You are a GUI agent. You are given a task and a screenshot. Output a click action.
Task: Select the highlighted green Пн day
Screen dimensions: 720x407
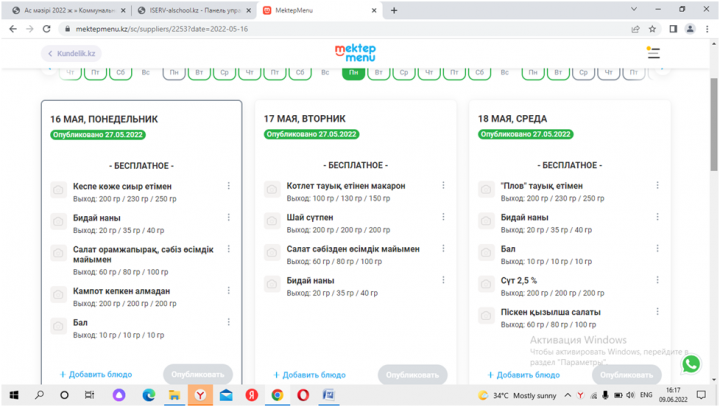(x=353, y=72)
